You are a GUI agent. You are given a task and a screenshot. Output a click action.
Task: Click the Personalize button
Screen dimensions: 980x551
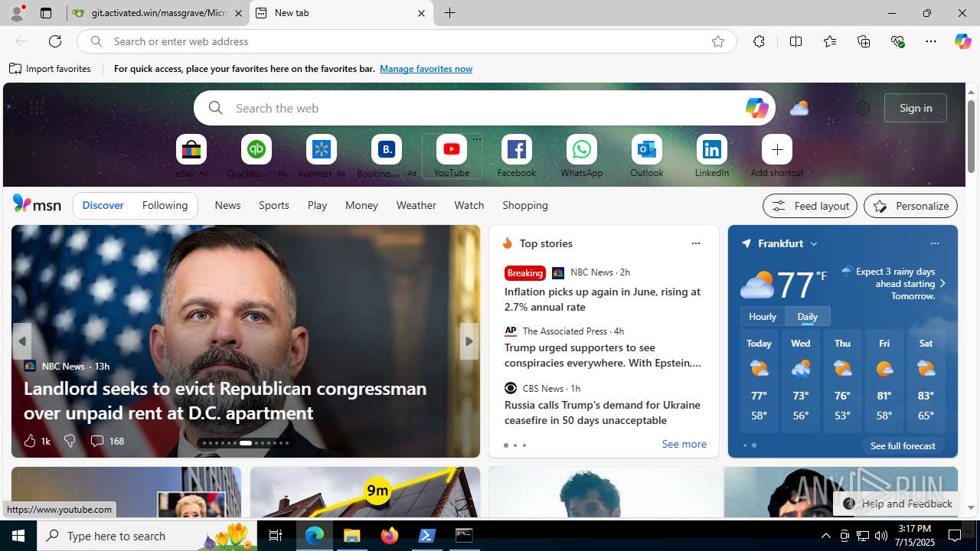pos(910,206)
